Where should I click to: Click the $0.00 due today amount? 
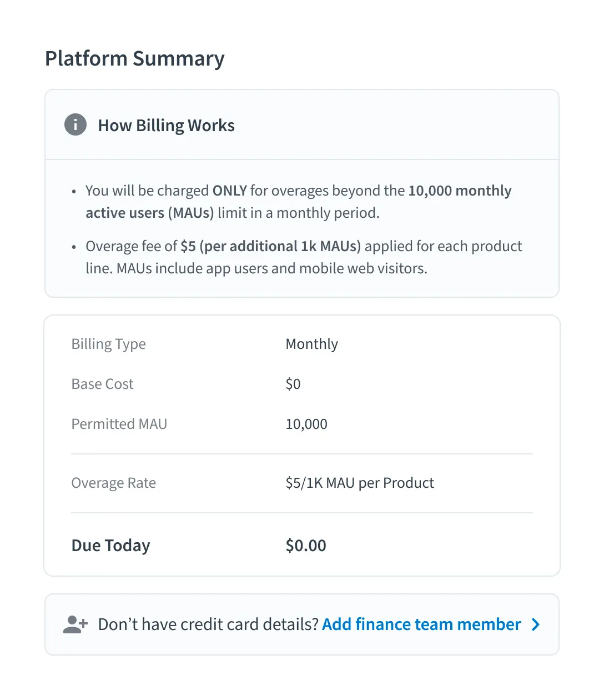306,545
